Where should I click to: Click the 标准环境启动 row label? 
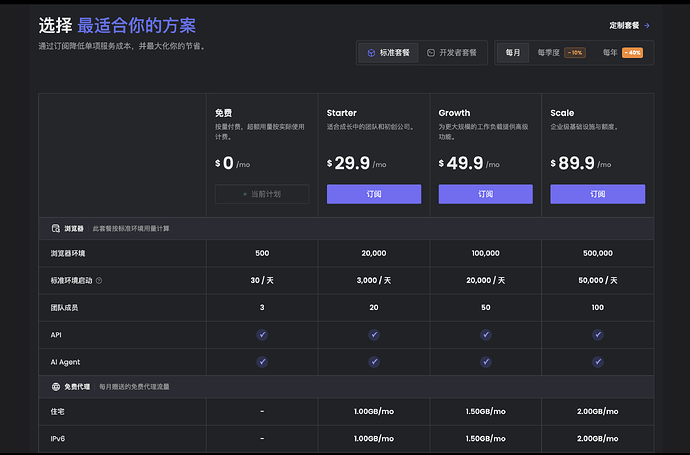(71, 281)
